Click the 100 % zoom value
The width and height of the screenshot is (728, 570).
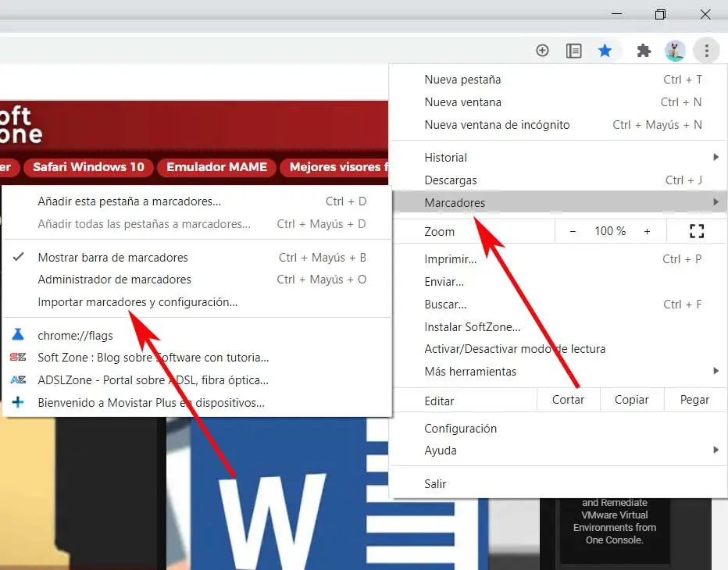pos(610,231)
